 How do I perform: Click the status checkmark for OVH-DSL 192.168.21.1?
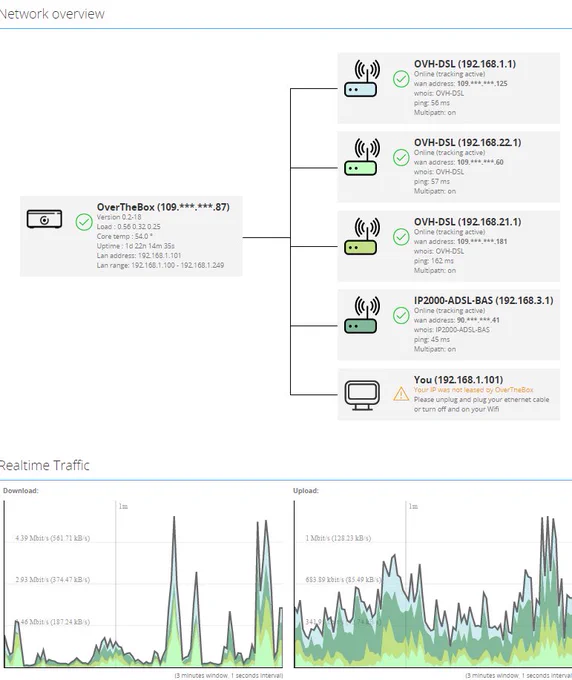pyautogui.click(x=401, y=237)
